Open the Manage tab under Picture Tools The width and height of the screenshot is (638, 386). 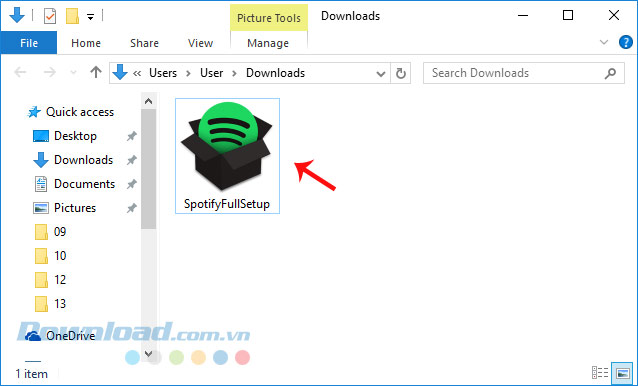[x=268, y=43]
